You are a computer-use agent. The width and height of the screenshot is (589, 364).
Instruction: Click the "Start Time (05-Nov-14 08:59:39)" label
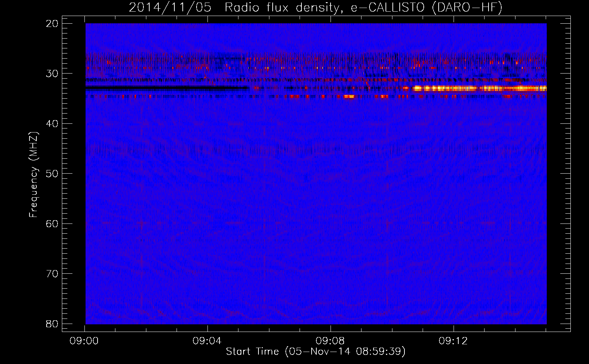click(x=316, y=351)
